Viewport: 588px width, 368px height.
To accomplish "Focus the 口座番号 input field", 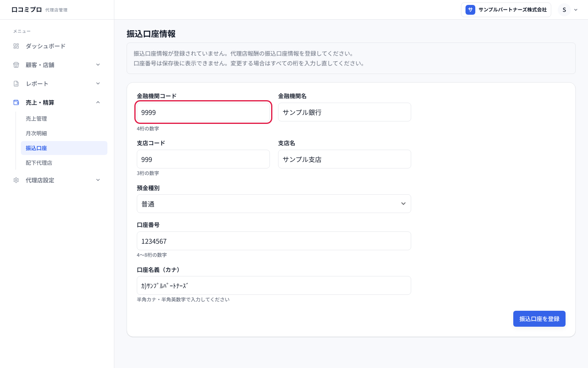I will (x=274, y=241).
